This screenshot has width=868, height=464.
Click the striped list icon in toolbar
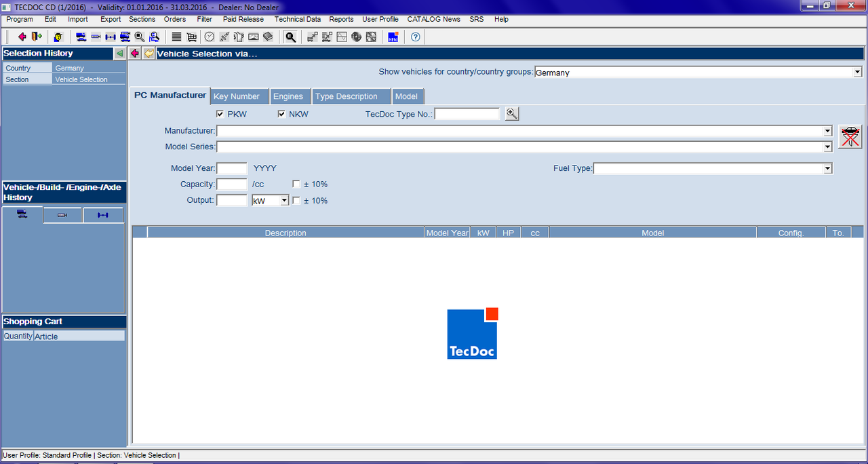tap(176, 37)
